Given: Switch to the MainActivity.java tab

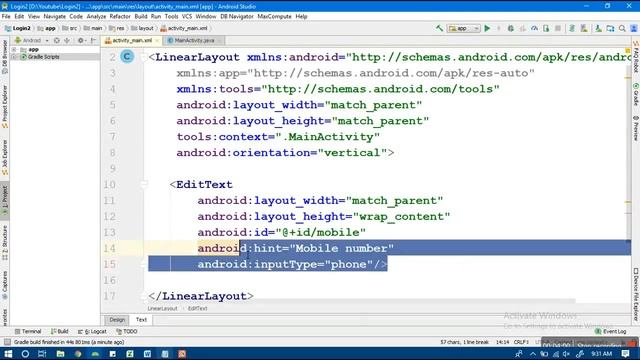Looking at the screenshot, I should click(194, 40).
